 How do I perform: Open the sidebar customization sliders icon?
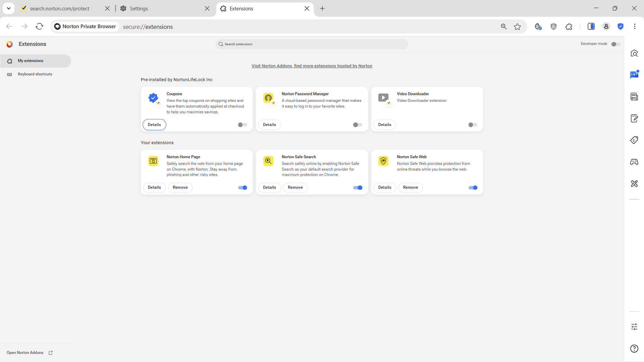click(634, 327)
